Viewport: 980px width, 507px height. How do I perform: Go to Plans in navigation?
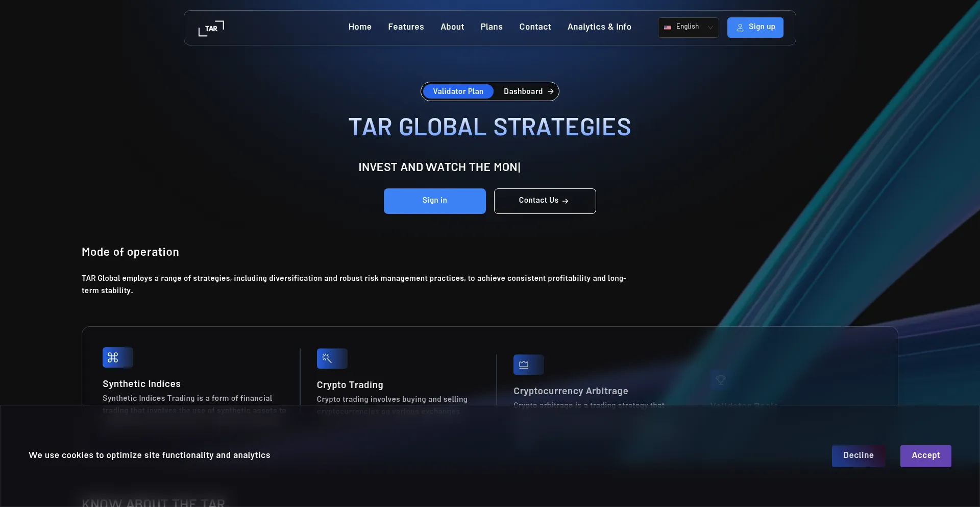(x=492, y=27)
